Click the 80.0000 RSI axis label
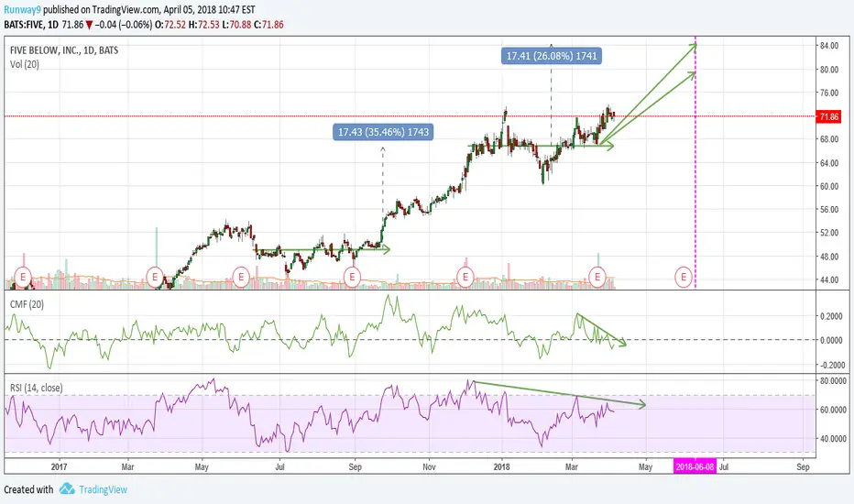Image resolution: width=854 pixels, height=504 pixels. (x=833, y=381)
